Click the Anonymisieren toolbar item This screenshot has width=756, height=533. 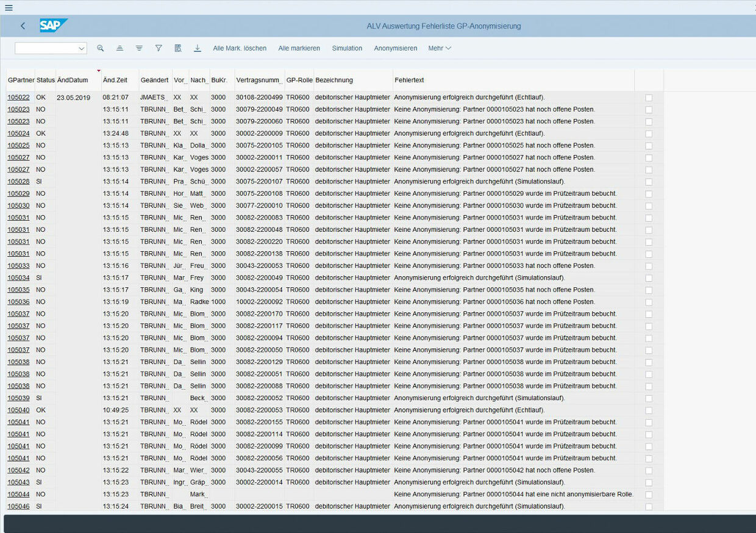[x=395, y=48]
